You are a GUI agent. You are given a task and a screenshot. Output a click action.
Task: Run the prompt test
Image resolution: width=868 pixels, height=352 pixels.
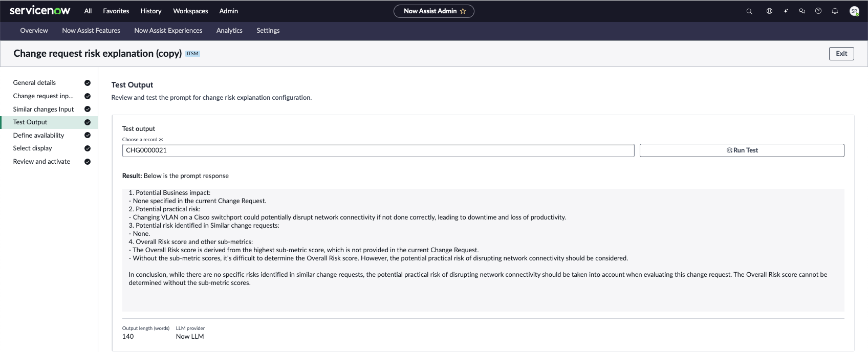(742, 150)
